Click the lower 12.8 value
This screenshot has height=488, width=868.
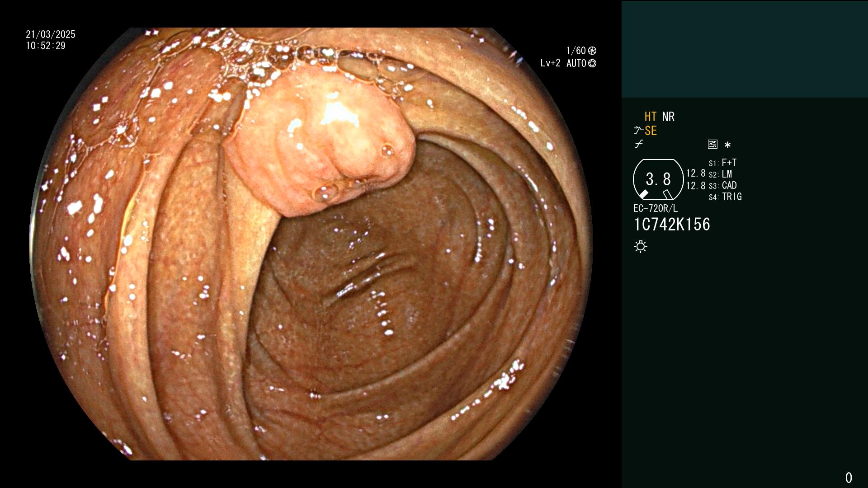click(696, 186)
